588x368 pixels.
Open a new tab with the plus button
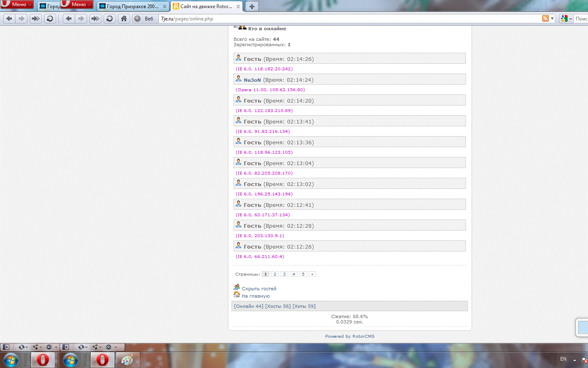[x=252, y=6]
